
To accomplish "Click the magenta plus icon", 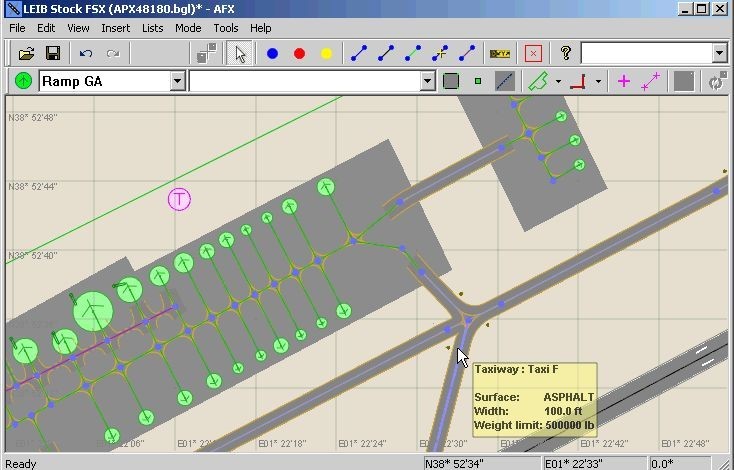I will click(x=624, y=81).
